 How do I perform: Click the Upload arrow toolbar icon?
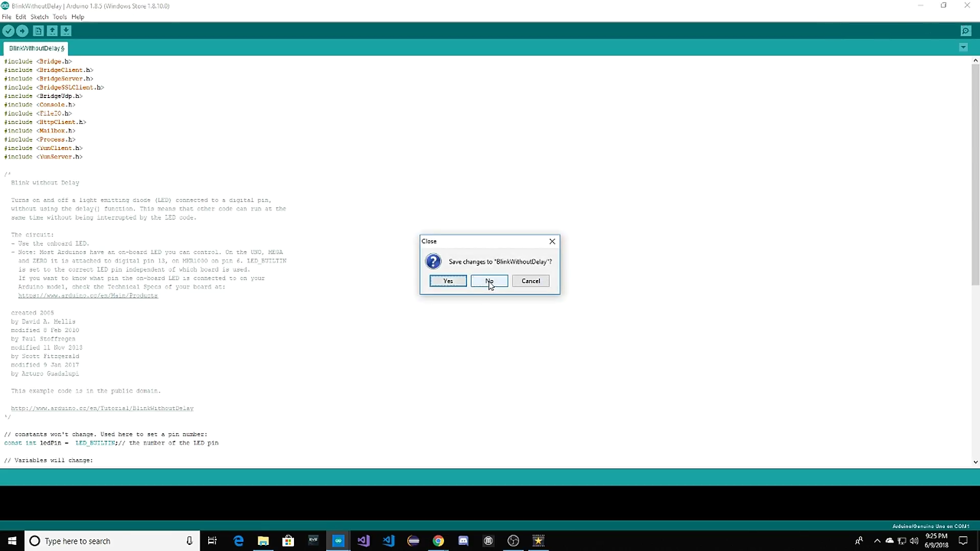pyautogui.click(x=22, y=31)
